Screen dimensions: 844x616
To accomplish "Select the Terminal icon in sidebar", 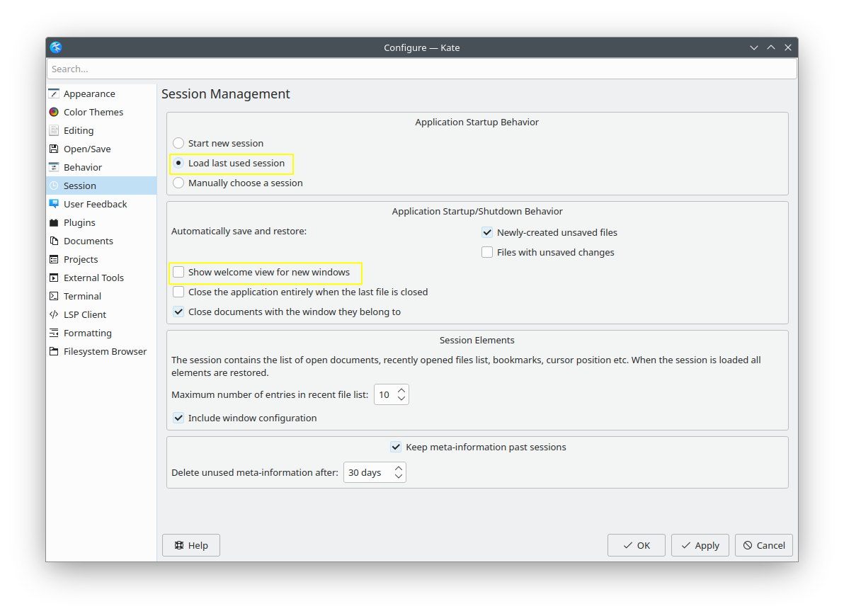I will [54, 296].
